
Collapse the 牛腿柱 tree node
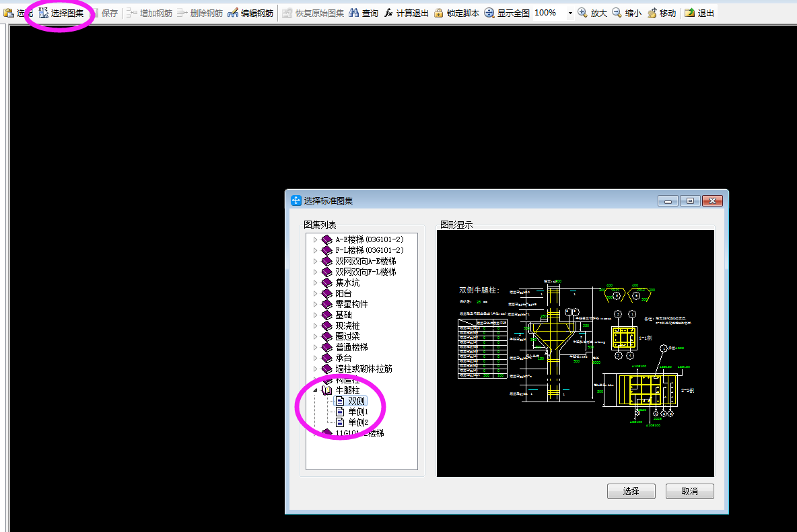pos(315,390)
